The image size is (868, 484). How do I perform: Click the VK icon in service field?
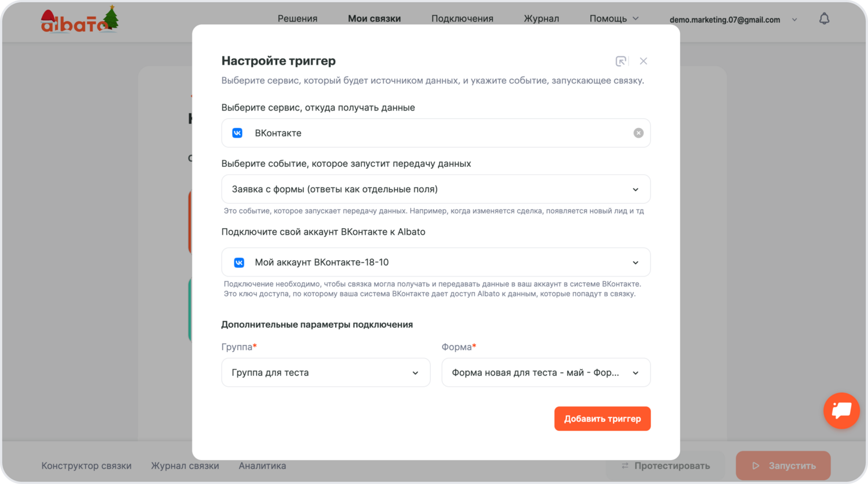click(238, 133)
